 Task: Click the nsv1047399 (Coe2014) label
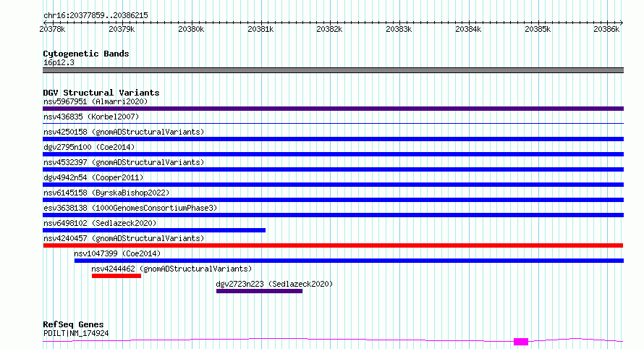tap(117, 253)
